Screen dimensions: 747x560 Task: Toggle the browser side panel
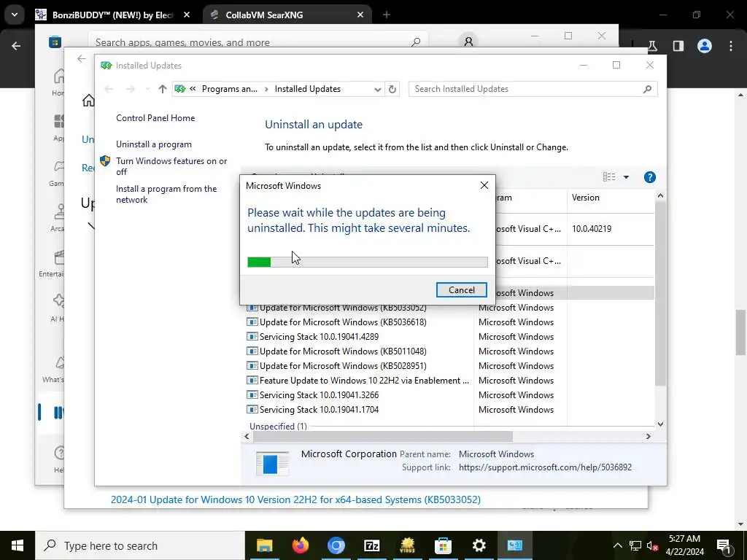678,46
